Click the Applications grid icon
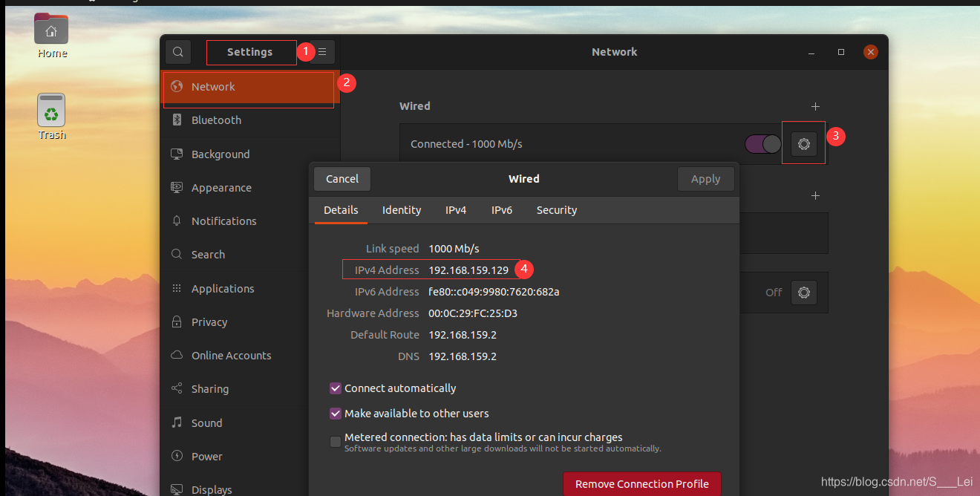Image resolution: width=980 pixels, height=496 pixels. (177, 288)
